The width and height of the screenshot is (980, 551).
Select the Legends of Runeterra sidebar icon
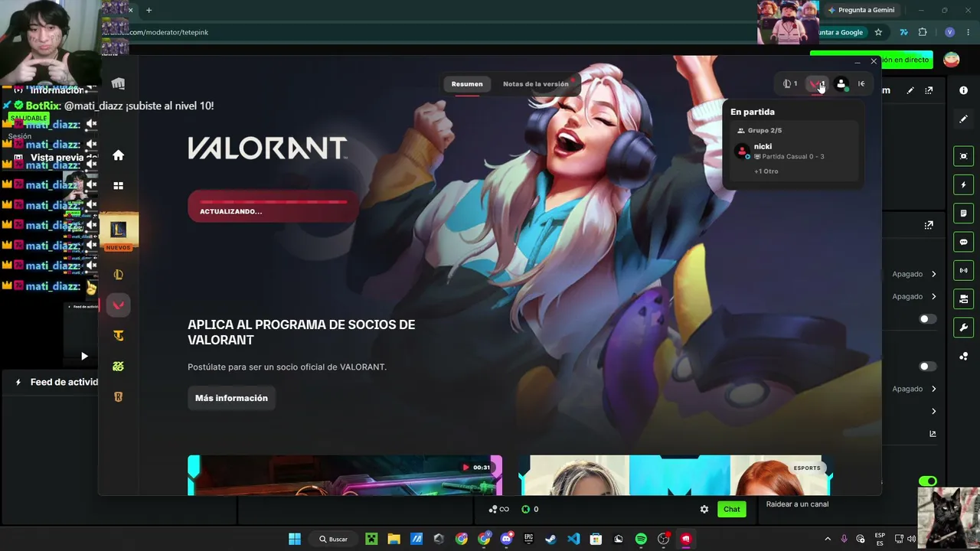[x=118, y=396]
